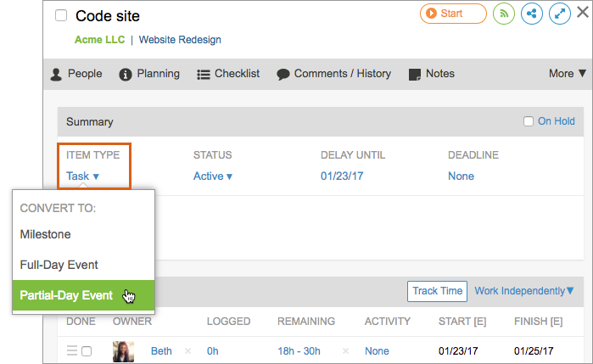Mark Beth's assignment as done
Image resolution: width=593 pixels, height=364 pixels.
click(87, 351)
